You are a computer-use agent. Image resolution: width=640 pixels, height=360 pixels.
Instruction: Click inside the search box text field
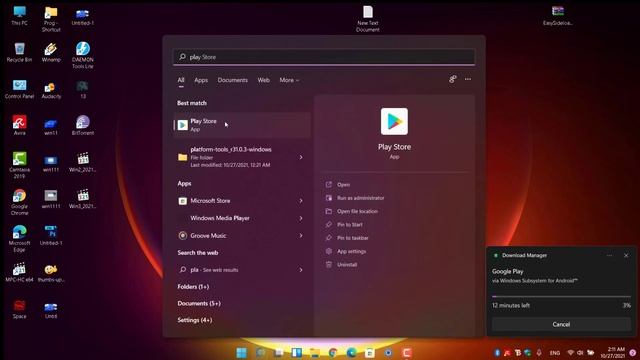[324, 57]
